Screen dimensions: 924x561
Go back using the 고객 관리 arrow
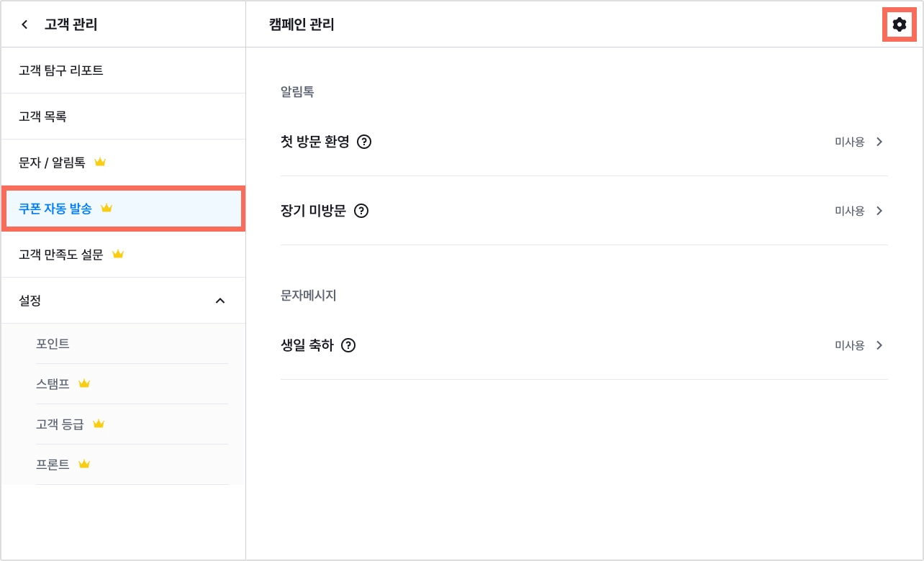point(24,24)
